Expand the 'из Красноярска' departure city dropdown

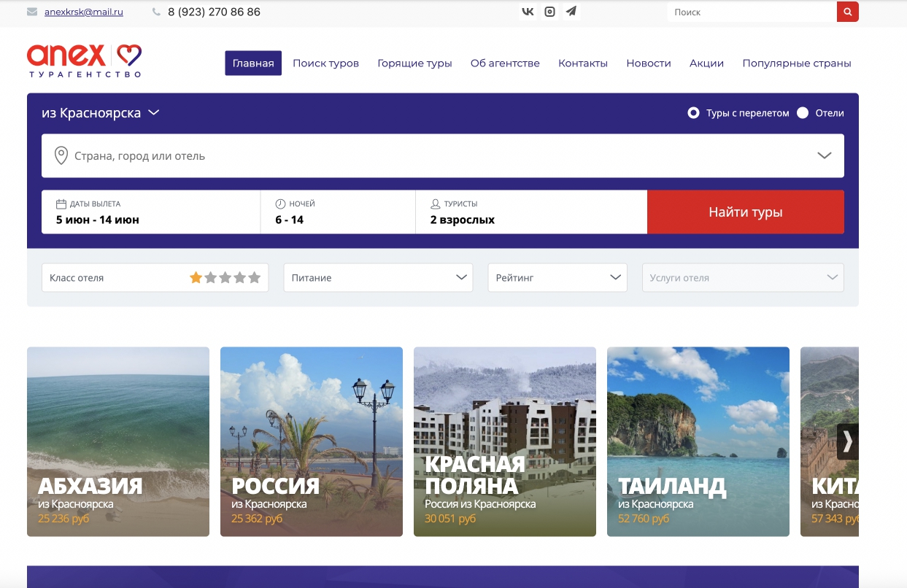pyautogui.click(x=101, y=113)
